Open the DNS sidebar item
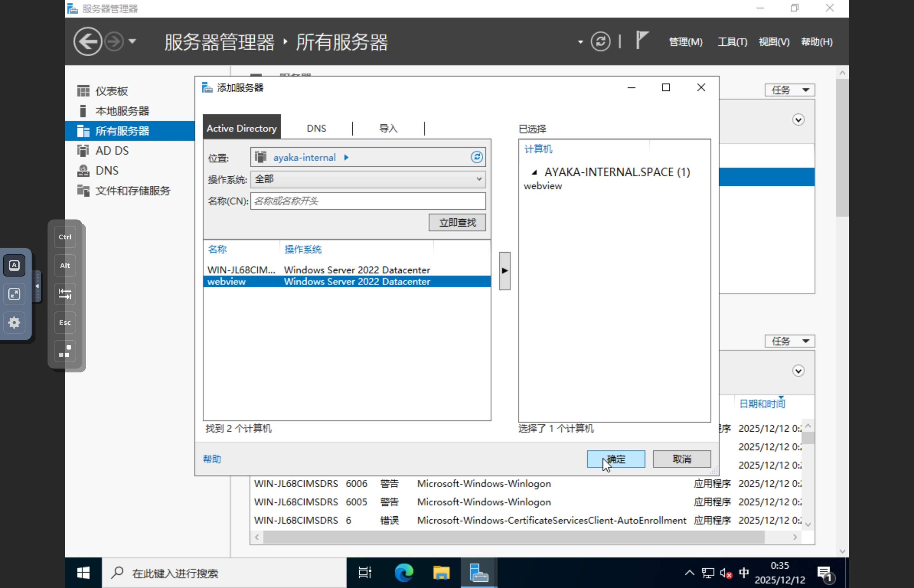The width and height of the screenshot is (914, 588). 106,171
